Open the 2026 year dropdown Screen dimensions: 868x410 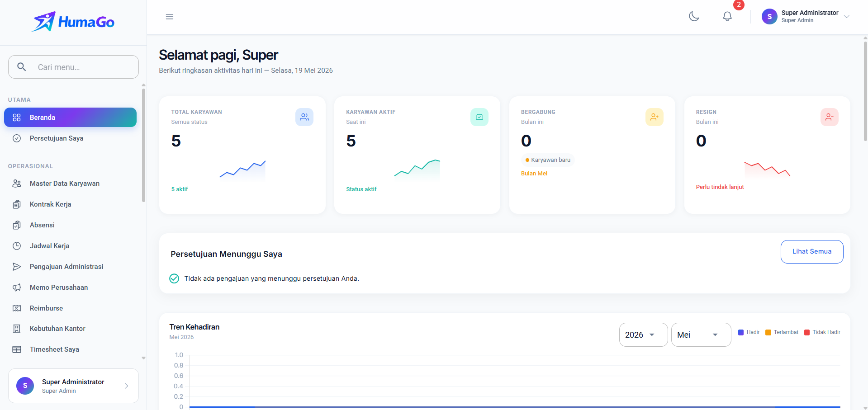[643, 335]
